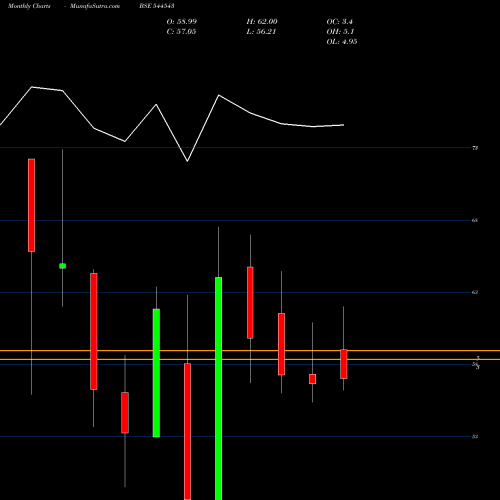Click the Monthly Charts title text
Screen dimensions: 500x500
(29, 6)
